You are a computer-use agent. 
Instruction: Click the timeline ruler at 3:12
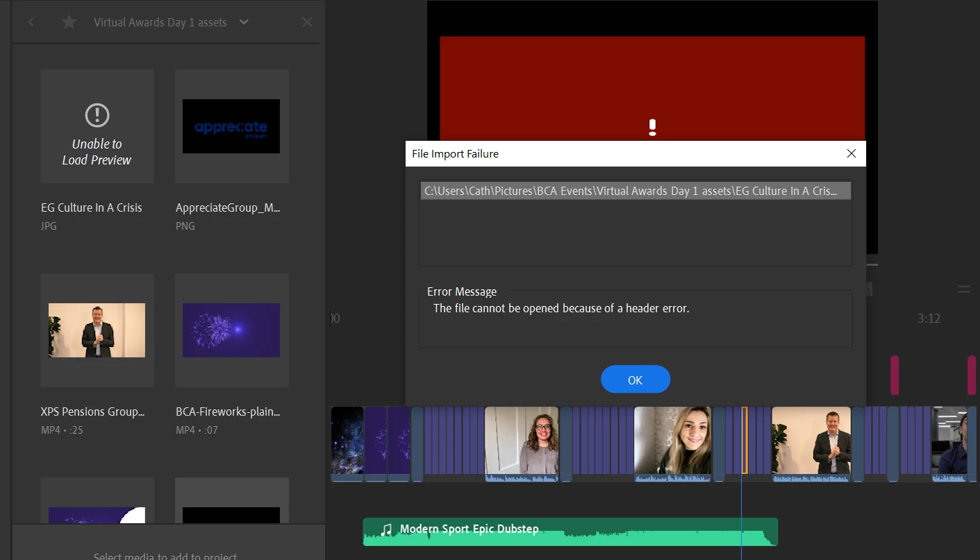click(x=929, y=319)
